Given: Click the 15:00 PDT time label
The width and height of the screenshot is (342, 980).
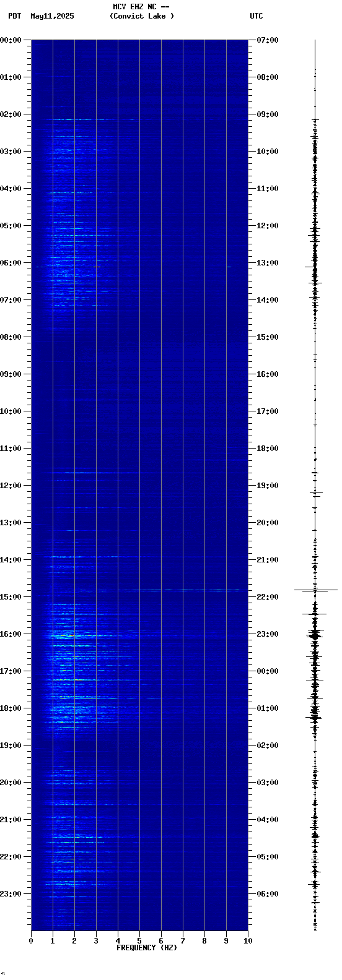Looking at the screenshot, I should (x=11, y=597).
